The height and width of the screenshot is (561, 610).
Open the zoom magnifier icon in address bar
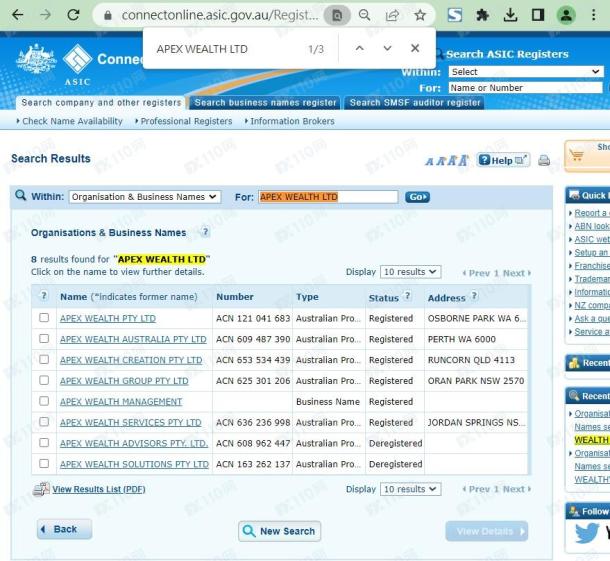coord(365,15)
